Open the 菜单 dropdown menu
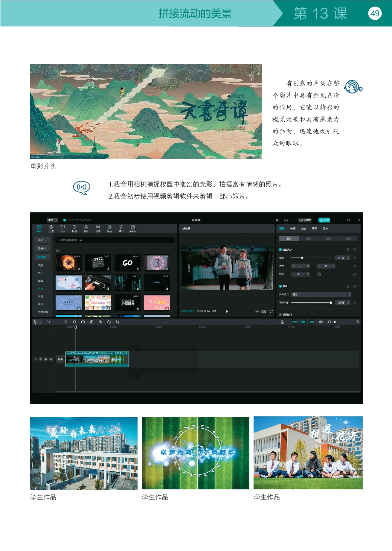 (52, 220)
